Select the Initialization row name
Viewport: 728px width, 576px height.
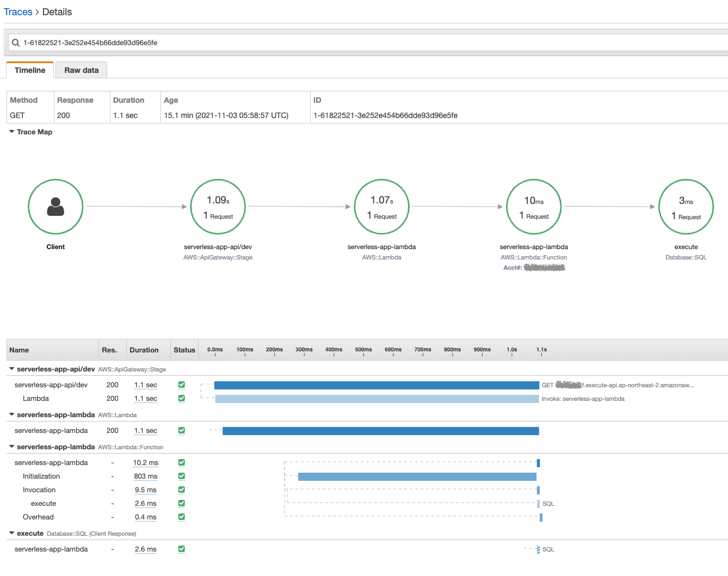[41, 476]
